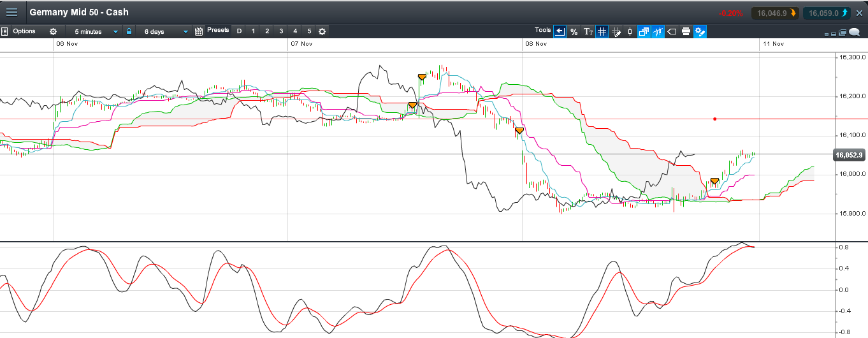Select the percentage scale tool

coord(574,31)
